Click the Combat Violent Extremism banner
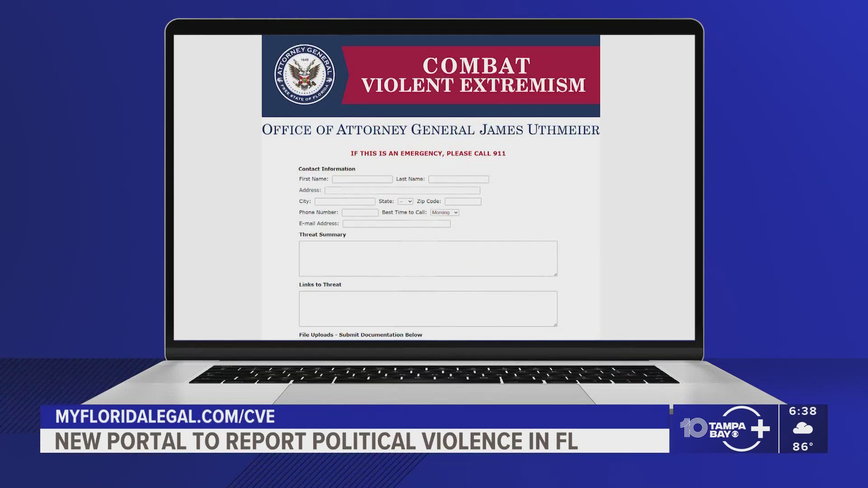 point(472,75)
